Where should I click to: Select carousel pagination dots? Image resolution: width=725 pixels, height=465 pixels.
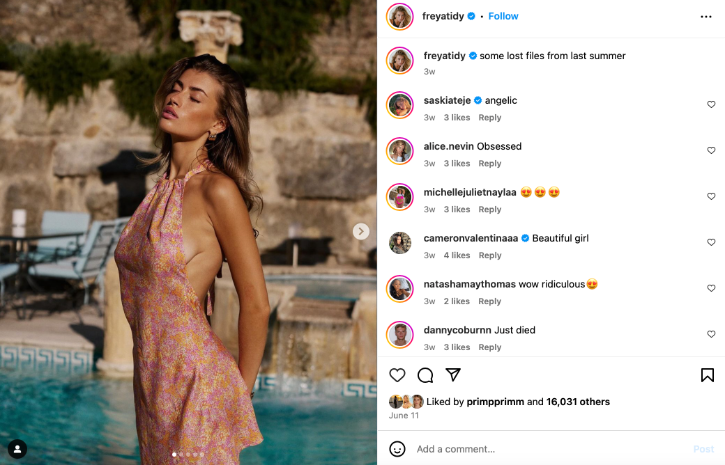[x=187, y=455]
